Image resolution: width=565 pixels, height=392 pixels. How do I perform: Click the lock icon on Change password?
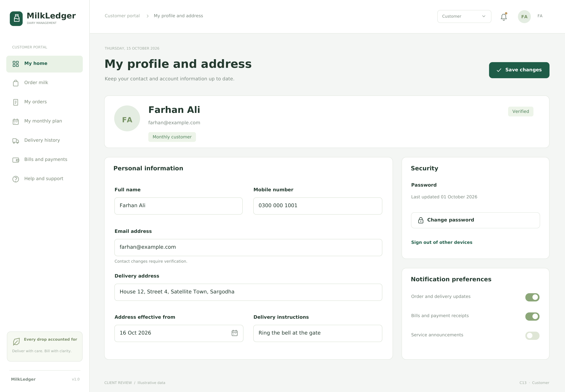[x=421, y=220]
